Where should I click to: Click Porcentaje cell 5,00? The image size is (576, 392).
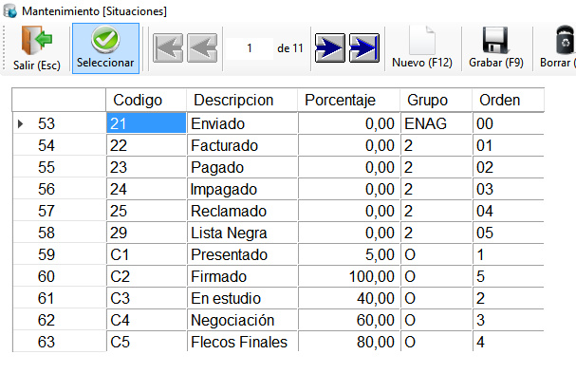(x=349, y=254)
